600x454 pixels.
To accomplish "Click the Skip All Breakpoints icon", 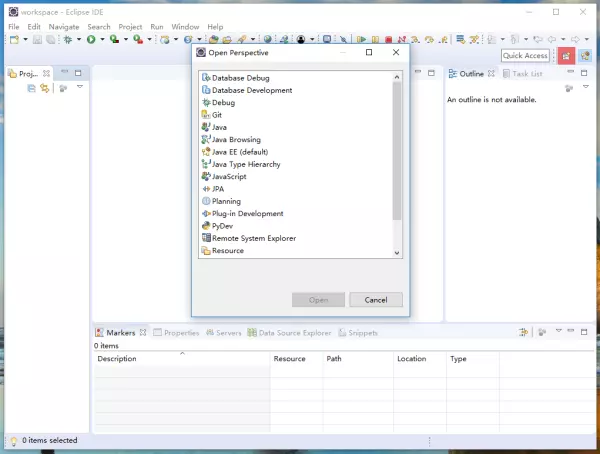I will [x=343, y=39].
